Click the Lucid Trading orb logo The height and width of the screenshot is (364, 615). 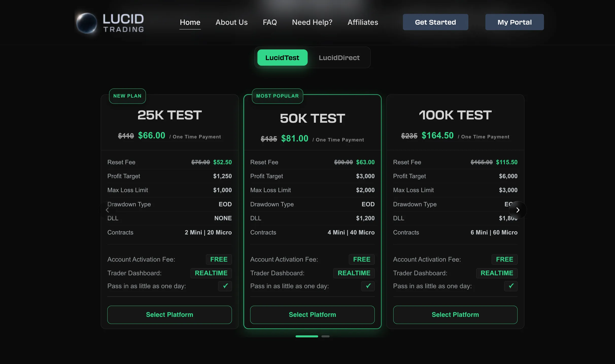pos(87,23)
